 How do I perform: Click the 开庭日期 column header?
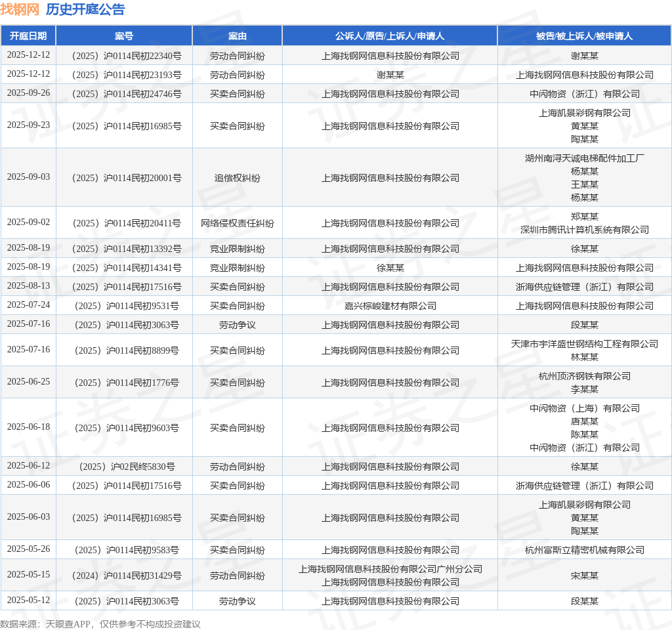(28, 36)
